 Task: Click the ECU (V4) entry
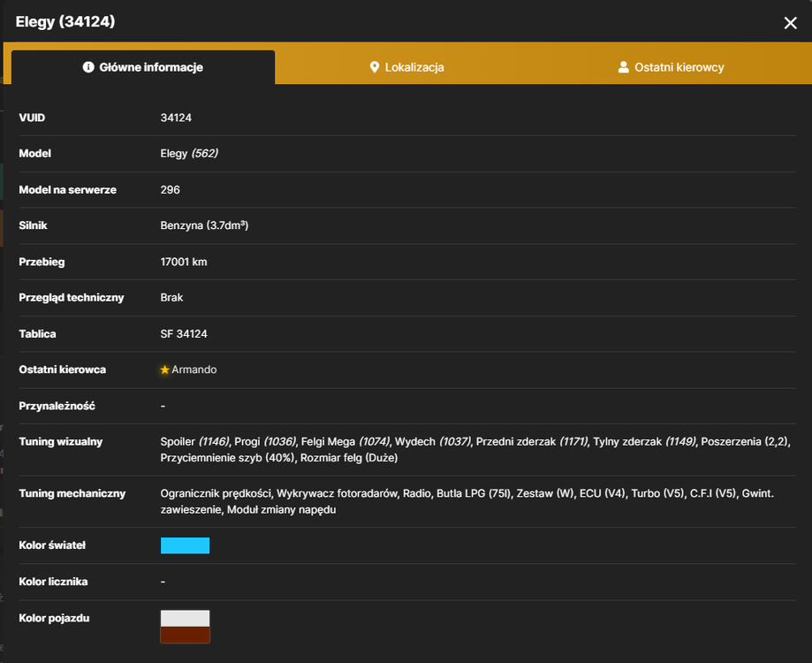coord(602,493)
